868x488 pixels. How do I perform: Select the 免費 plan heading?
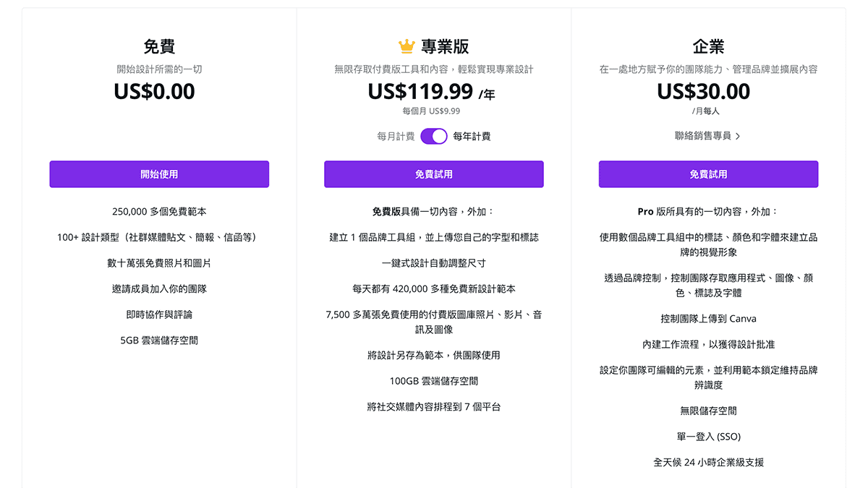pyautogui.click(x=158, y=45)
